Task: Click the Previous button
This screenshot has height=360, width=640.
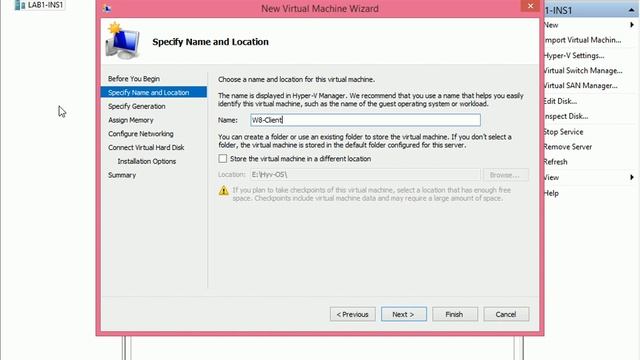Action: [x=353, y=314]
